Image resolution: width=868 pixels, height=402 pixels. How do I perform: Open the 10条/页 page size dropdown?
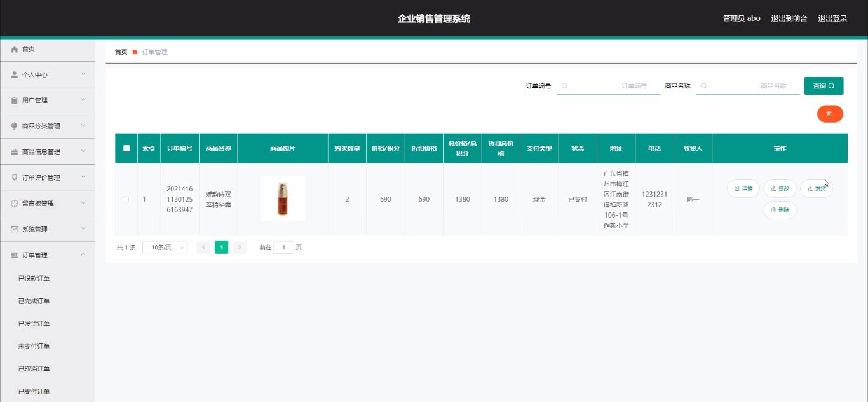(165, 247)
